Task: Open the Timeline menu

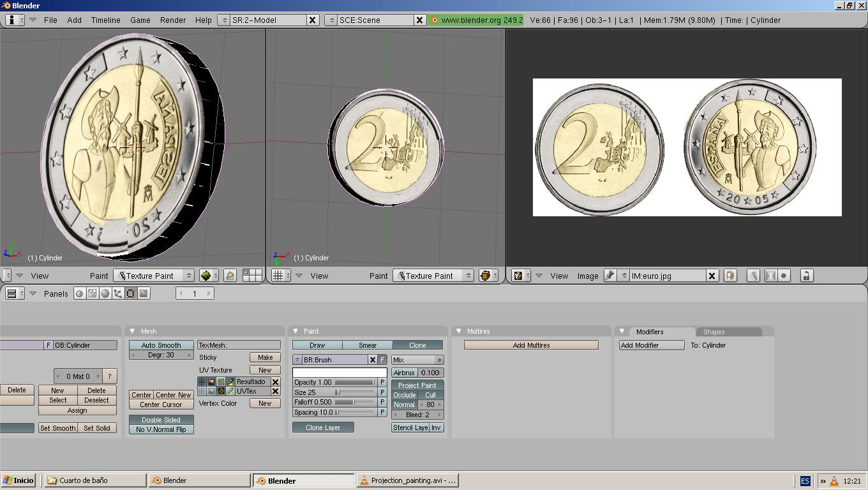Action: pos(105,20)
